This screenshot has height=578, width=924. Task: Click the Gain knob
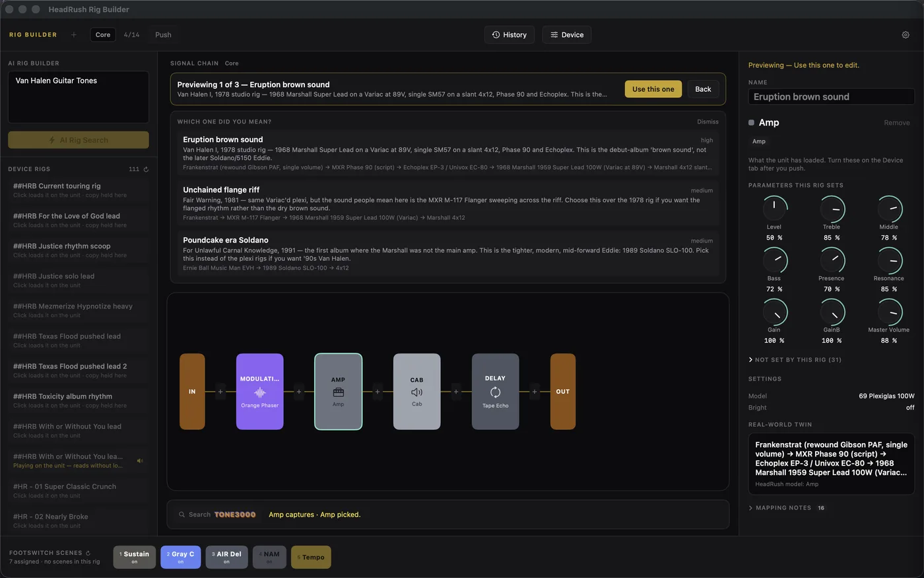[x=774, y=312]
